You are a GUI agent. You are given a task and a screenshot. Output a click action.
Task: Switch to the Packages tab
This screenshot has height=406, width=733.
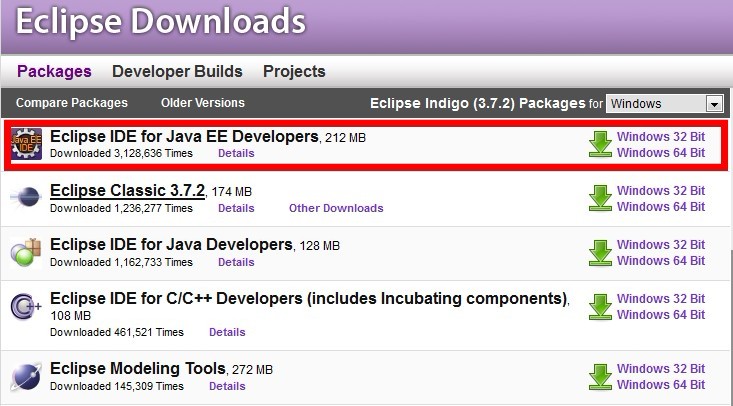(x=54, y=71)
